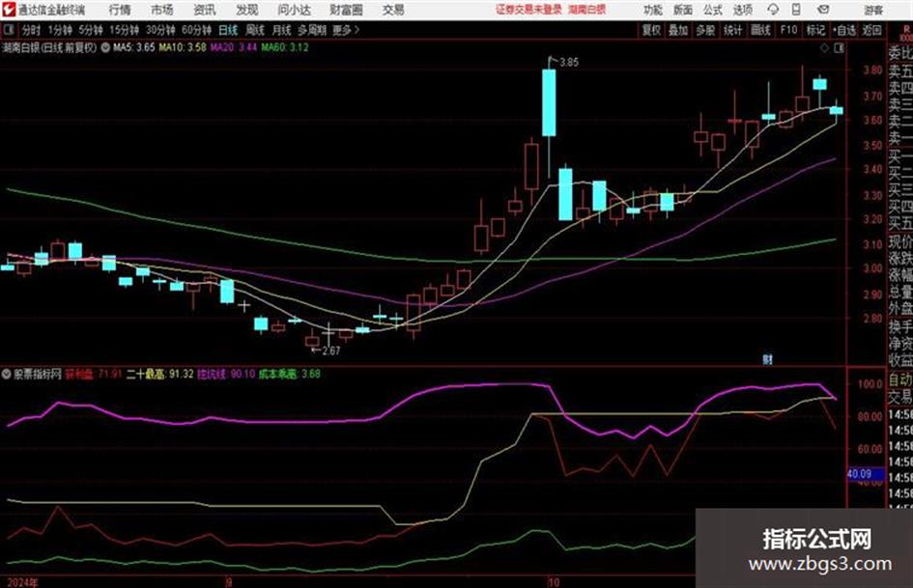Open the 发现 menu
This screenshot has width=913, height=588.
pyautogui.click(x=247, y=10)
